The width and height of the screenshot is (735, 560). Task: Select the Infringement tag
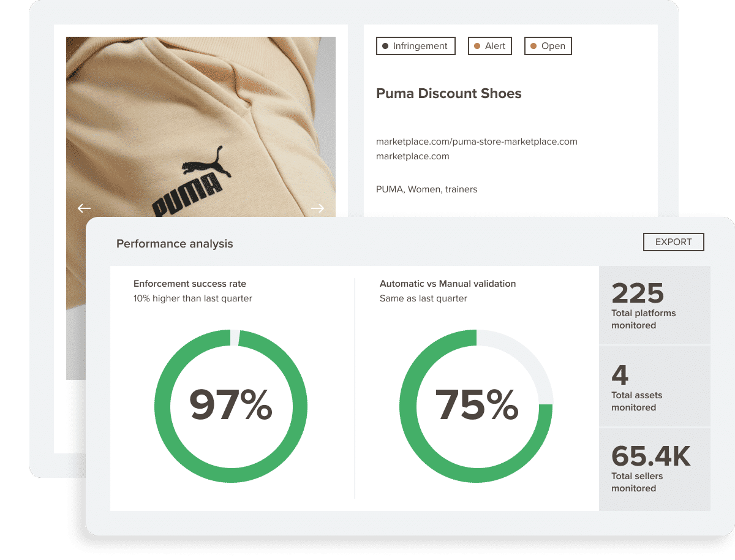click(415, 46)
